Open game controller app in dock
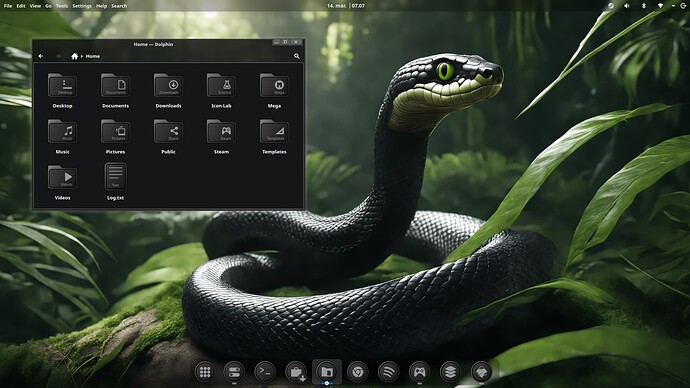Viewport: 690px width, 388px height. tap(419, 372)
